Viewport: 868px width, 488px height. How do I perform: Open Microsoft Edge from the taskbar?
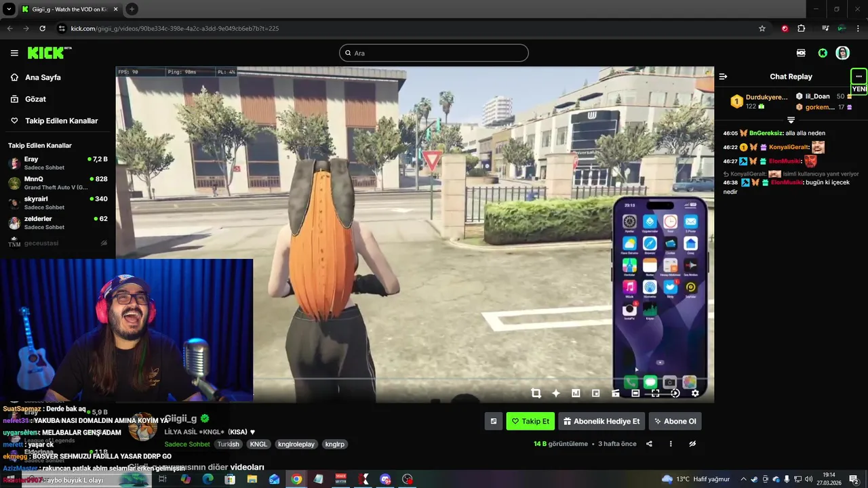[208, 479]
